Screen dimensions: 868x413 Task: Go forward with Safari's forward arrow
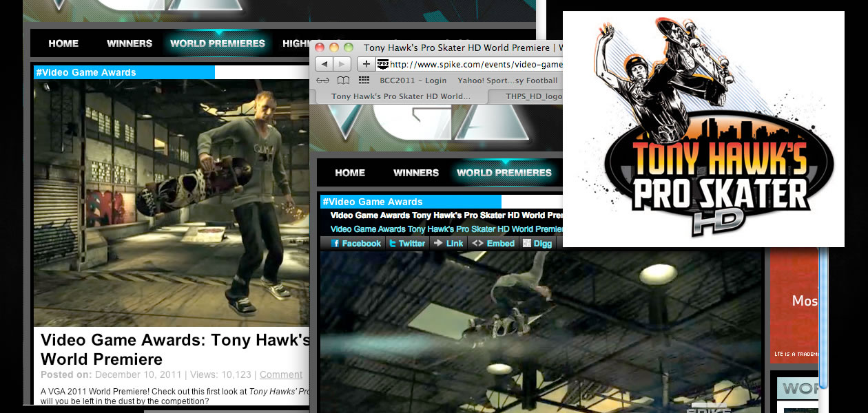342,64
